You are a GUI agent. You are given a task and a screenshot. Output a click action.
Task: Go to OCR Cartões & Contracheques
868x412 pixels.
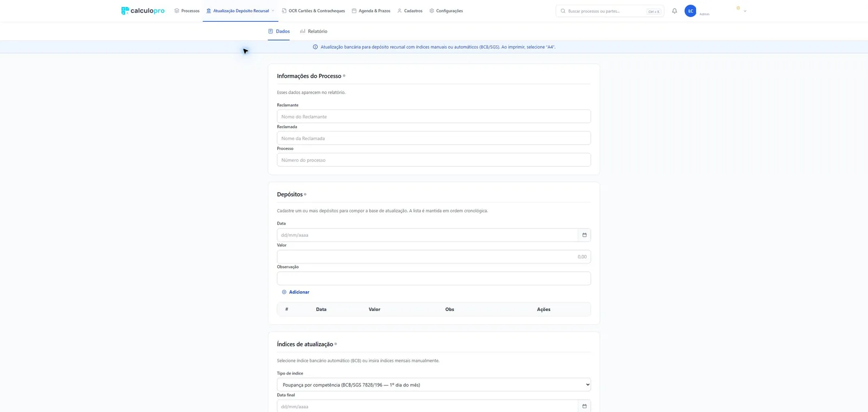(313, 11)
